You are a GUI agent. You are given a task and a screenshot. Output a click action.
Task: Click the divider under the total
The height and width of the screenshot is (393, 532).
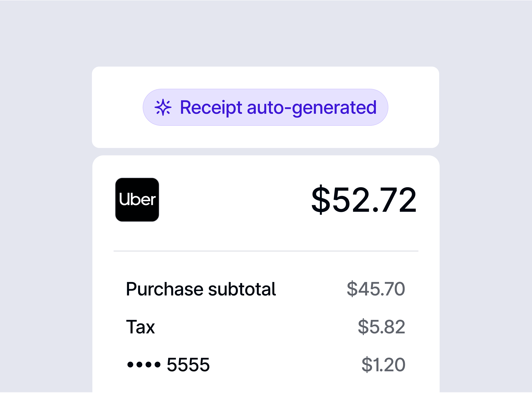[x=266, y=251]
